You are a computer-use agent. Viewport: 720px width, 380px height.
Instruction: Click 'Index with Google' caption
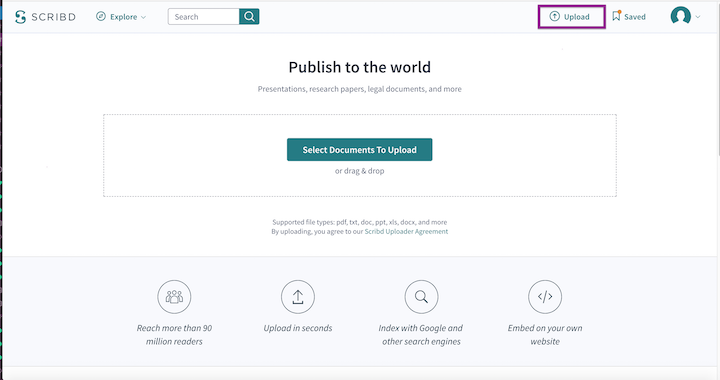(x=421, y=335)
